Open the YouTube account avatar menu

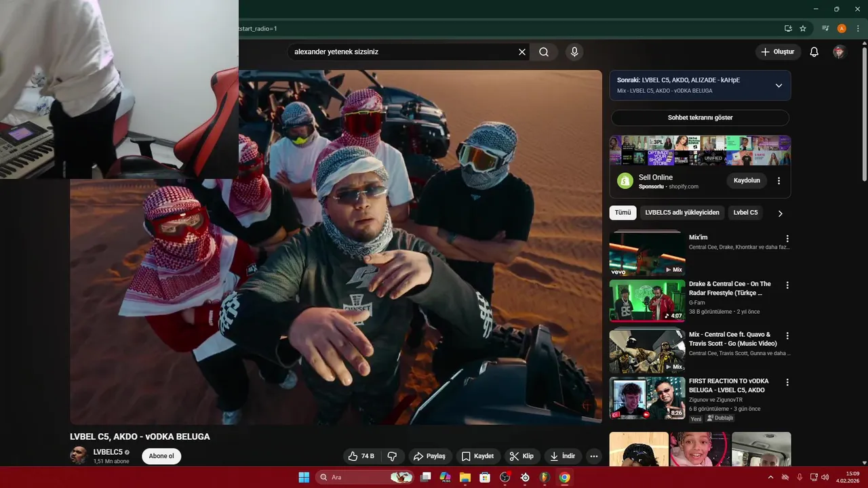[840, 52]
